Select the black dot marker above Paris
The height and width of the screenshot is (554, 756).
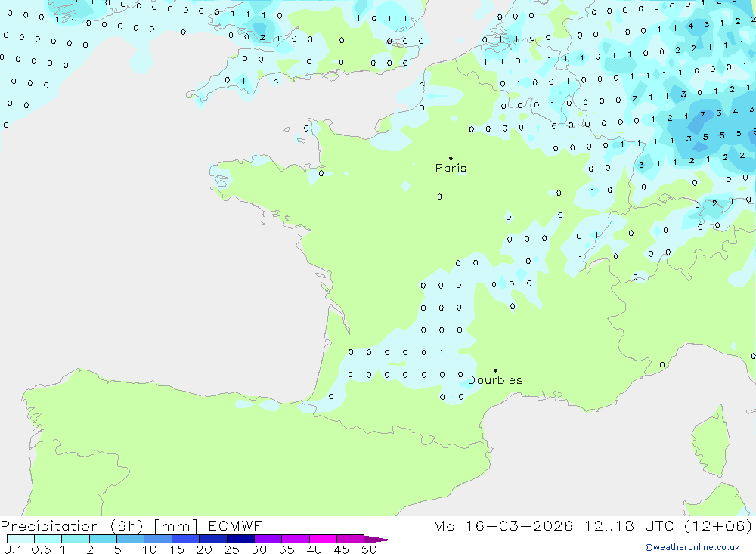pyautogui.click(x=451, y=158)
